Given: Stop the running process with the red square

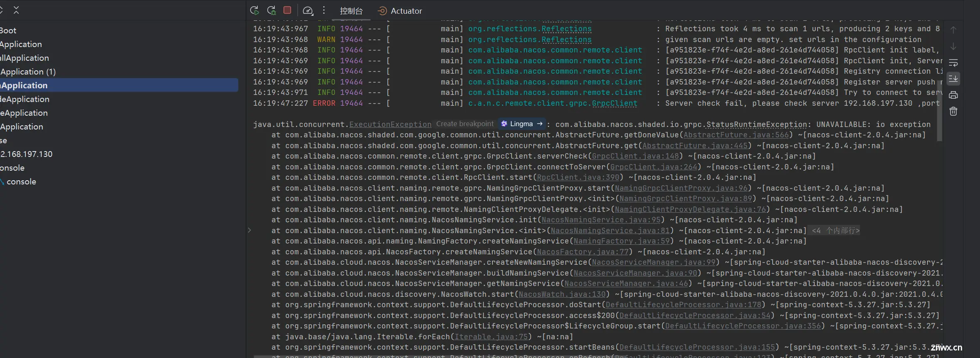Looking at the screenshot, I should click(x=287, y=10).
